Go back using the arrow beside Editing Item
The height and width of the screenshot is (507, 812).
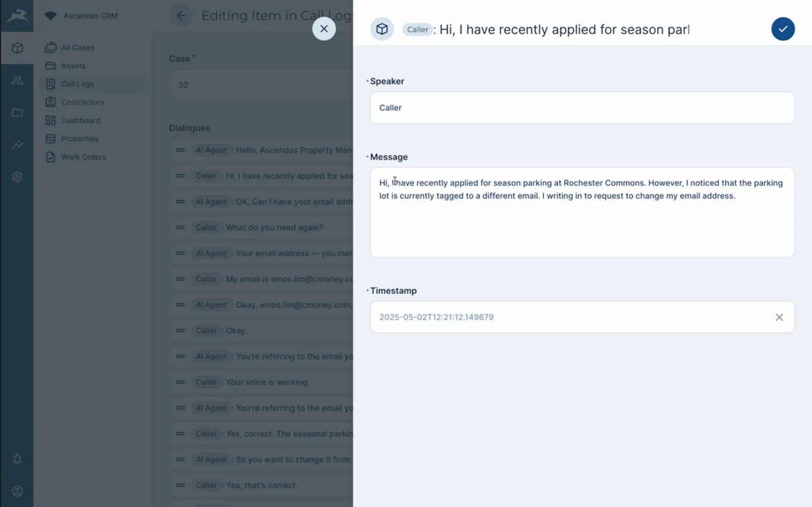[181, 16]
